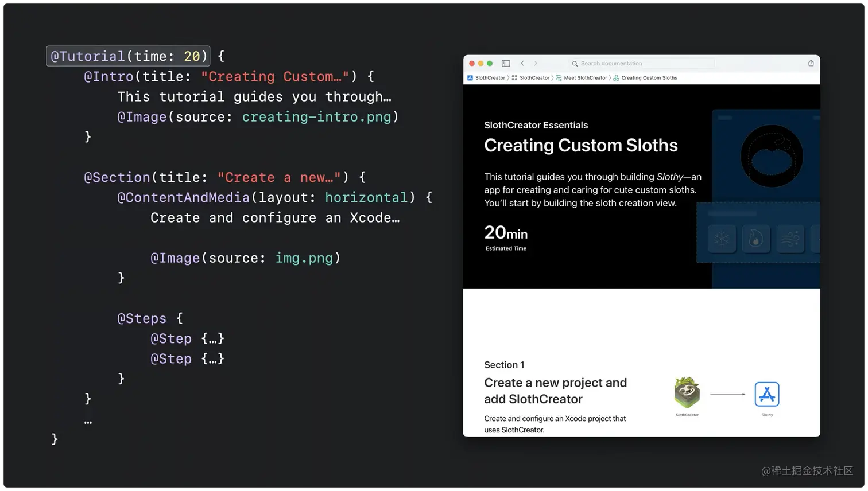The width and height of the screenshot is (868, 491).
Task: Focus the Search documentation field
Action: pos(642,64)
